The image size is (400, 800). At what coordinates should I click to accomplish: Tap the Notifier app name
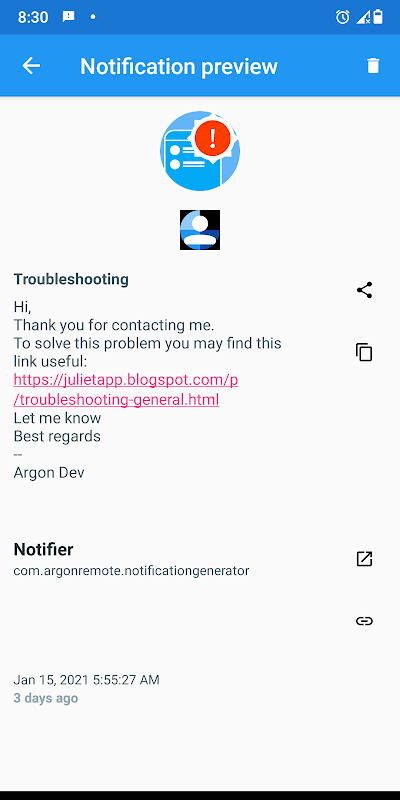[43, 549]
